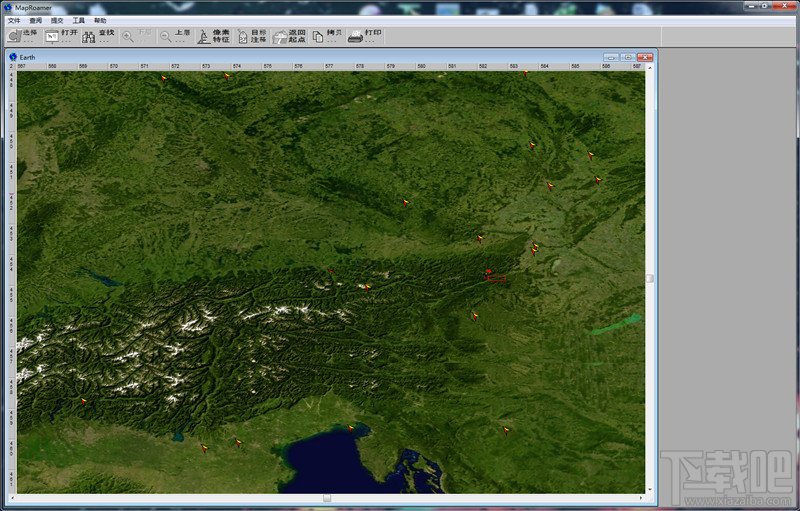Click the 查找 binoculars search icon

click(89, 36)
